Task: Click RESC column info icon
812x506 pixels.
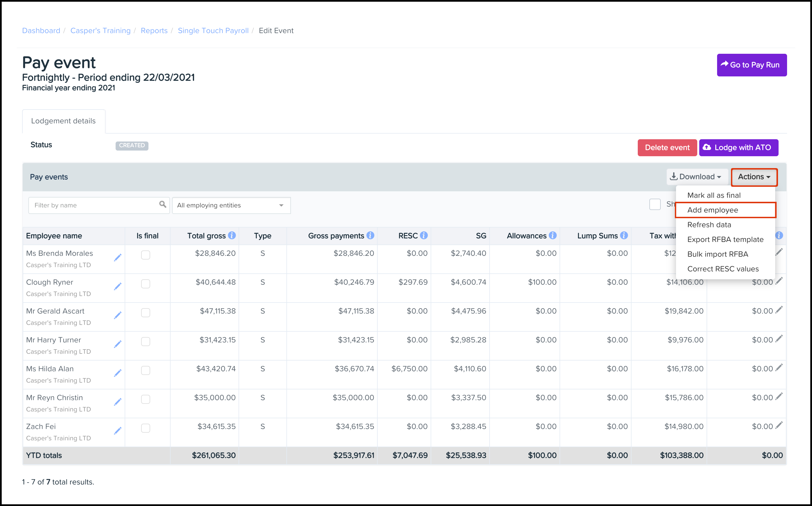Action: [424, 236]
